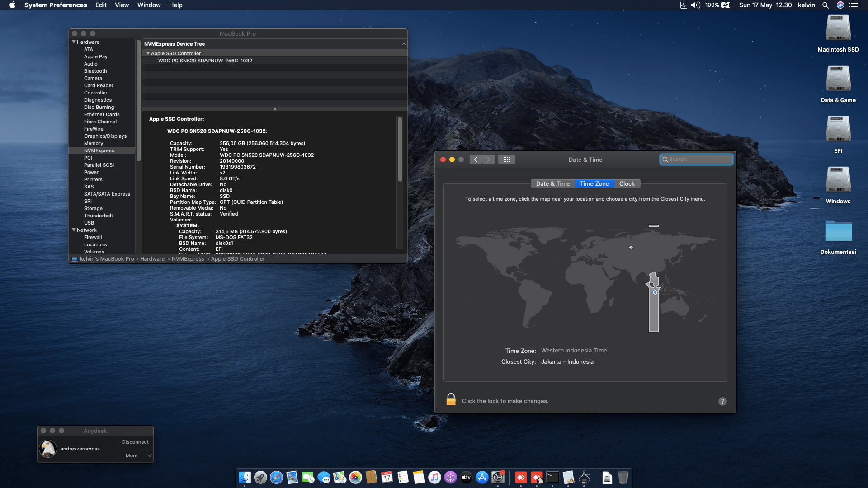This screenshot has height=488, width=868.
Task: Open the View menu
Action: [x=122, y=5]
